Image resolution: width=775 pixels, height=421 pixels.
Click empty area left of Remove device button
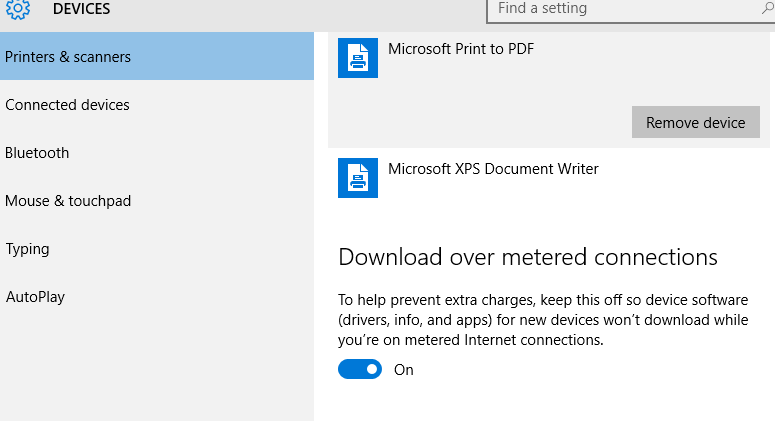coord(480,122)
